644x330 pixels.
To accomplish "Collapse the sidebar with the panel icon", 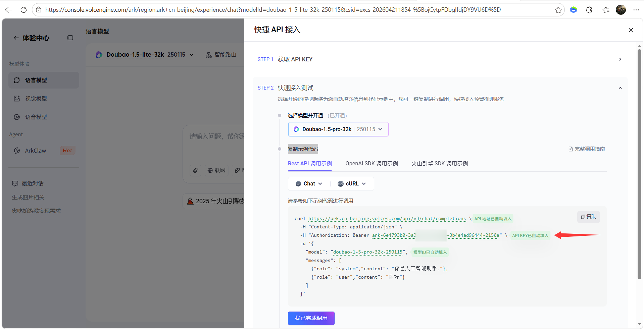I will click(70, 38).
